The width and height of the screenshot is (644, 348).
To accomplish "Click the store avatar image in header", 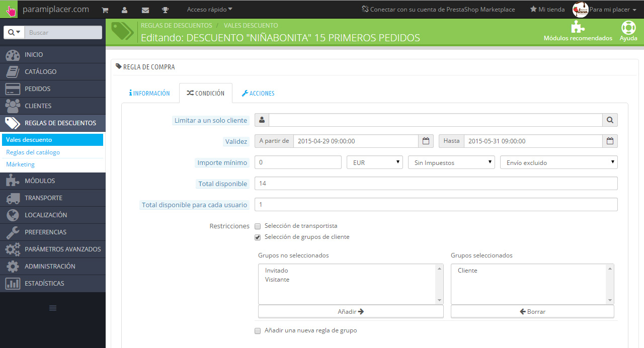I will tap(580, 10).
